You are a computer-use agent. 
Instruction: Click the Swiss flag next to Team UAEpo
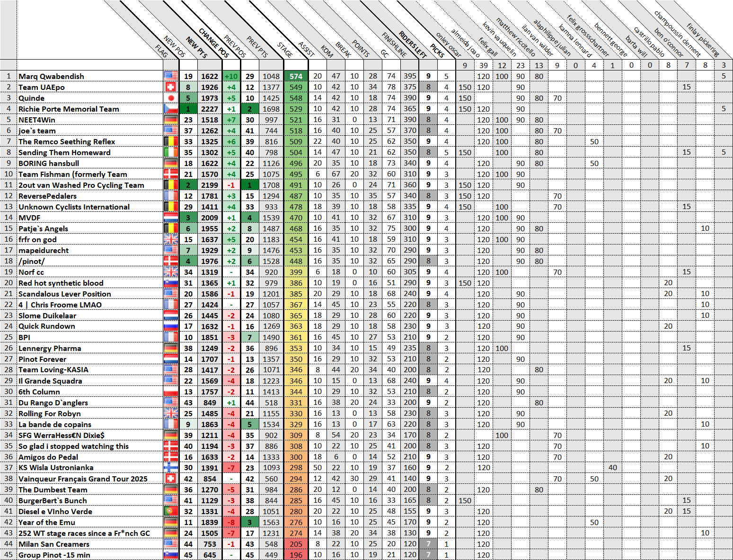(171, 87)
